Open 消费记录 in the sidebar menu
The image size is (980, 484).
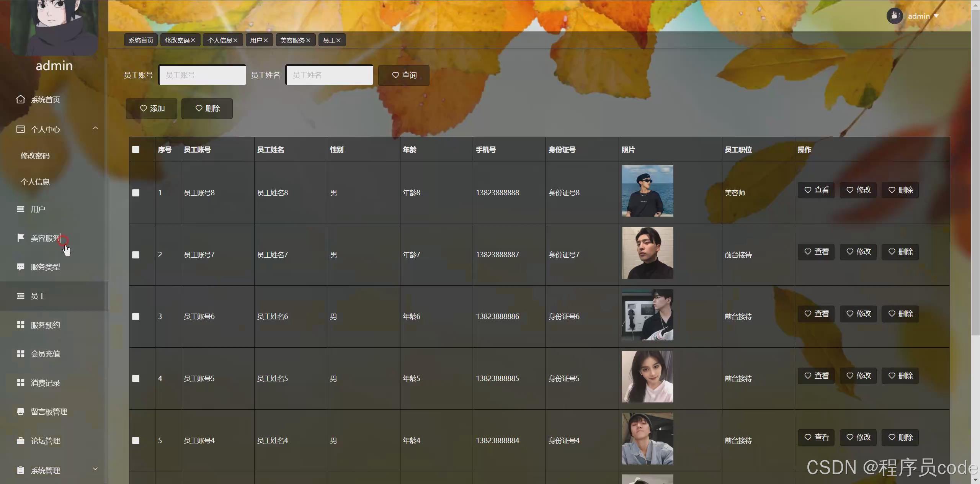(45, 383)
